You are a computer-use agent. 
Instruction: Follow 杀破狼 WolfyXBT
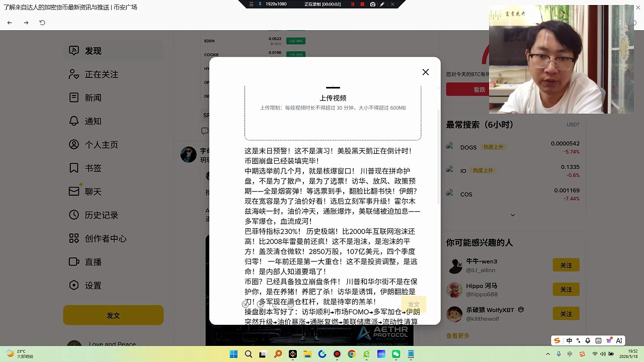(x=566, y=314)
